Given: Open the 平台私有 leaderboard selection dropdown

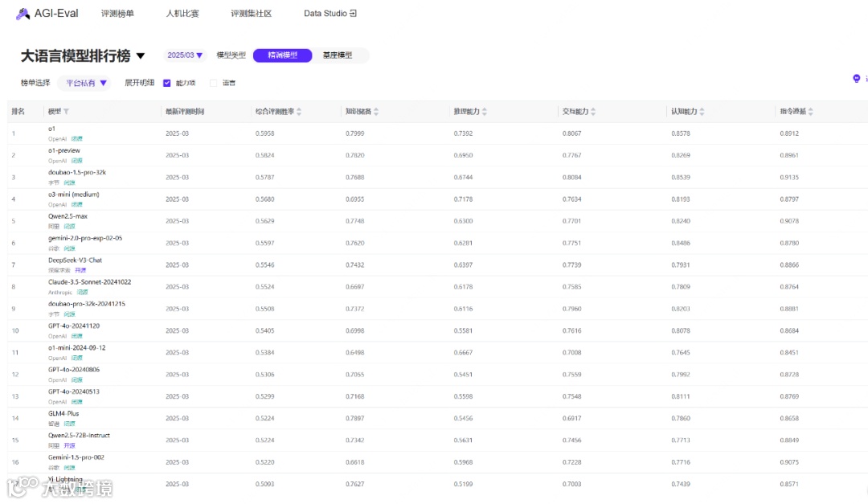Looking at the screenshot, I should click(x=86, y=83).
